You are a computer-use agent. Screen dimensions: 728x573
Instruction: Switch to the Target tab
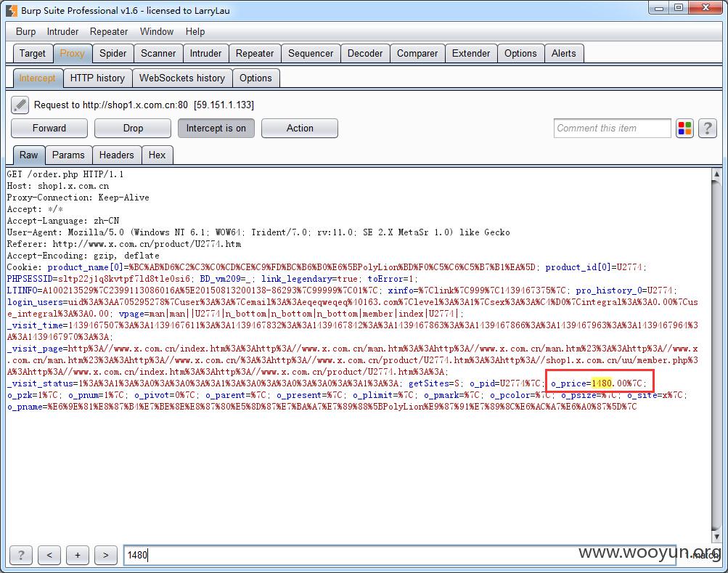pos(33,54)
